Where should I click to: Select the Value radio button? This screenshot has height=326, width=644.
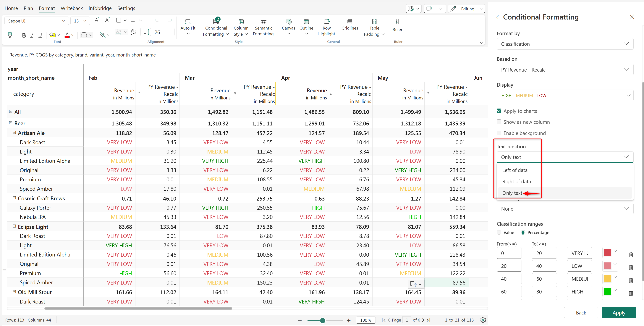pyautogui.click(x=499, y=233)
